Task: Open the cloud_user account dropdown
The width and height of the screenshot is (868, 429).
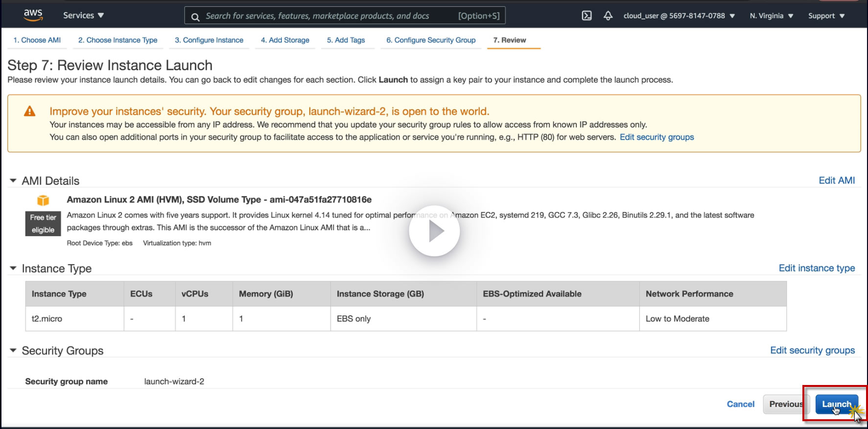Action: [679, 16]
